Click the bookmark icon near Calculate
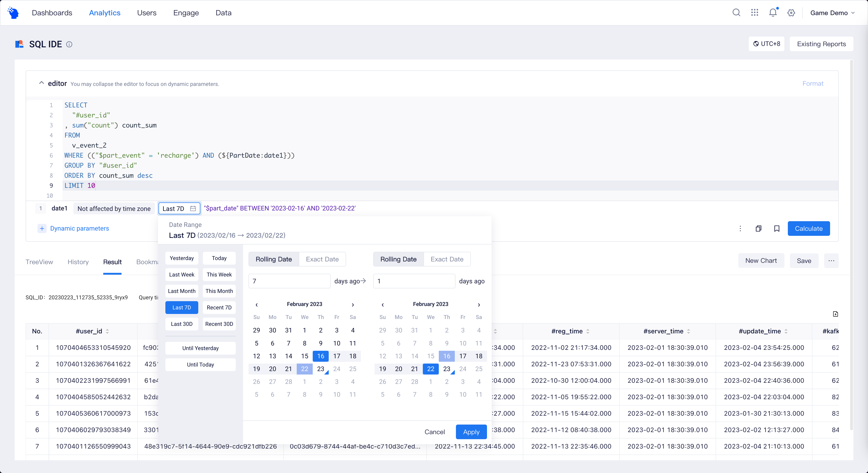868x473 pixels. (x=777, y=229)
